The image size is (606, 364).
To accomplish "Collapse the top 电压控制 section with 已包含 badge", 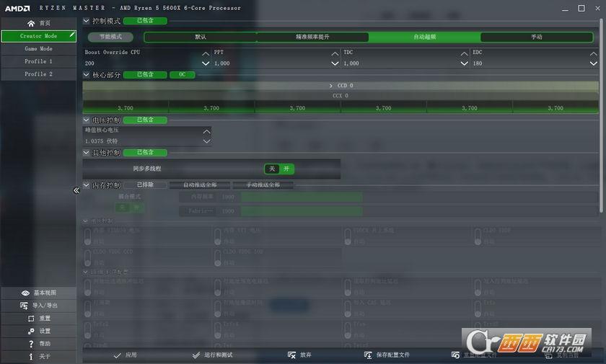I will tap(86, 120).
